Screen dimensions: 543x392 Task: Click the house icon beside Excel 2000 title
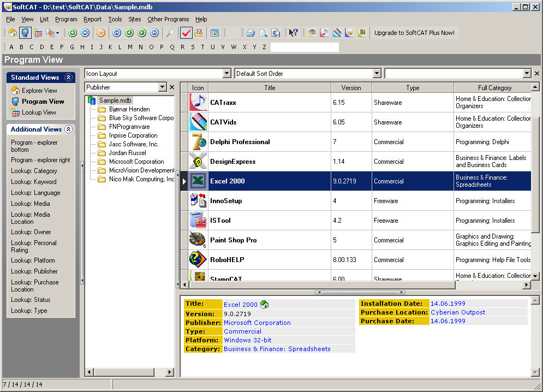click(265, 304)
